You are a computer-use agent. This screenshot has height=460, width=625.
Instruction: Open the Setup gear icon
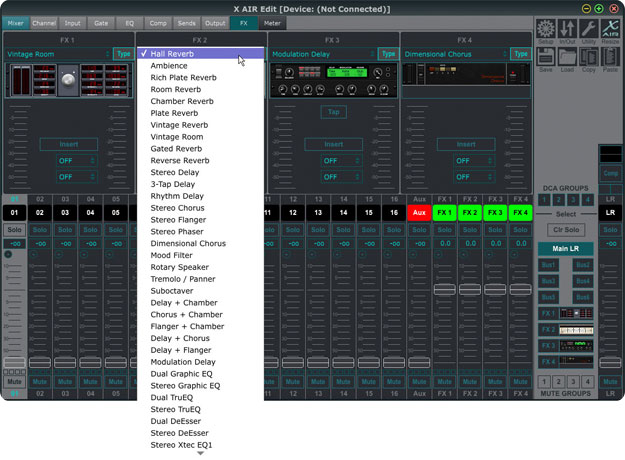pyautogui.click(x=545, y=29)
